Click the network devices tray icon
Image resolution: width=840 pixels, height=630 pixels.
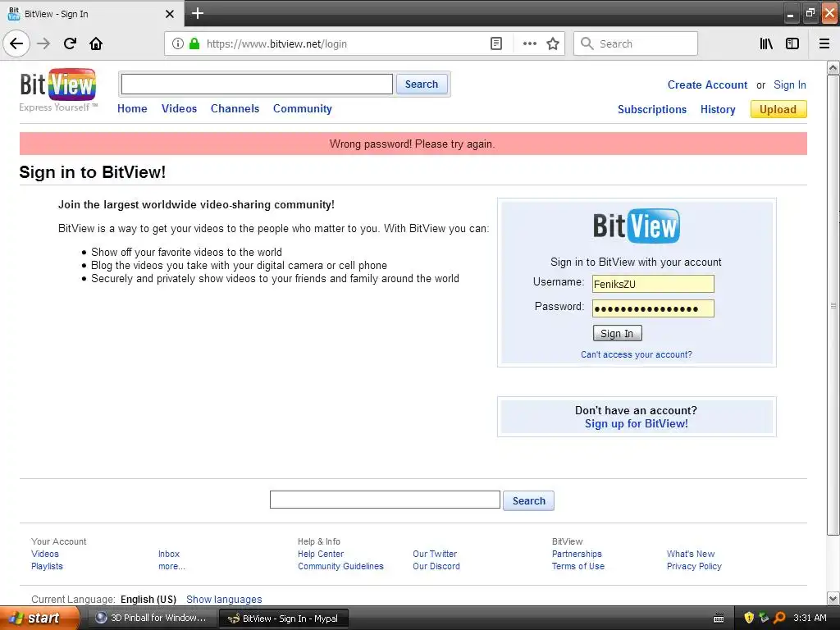(x=764, y=618)
